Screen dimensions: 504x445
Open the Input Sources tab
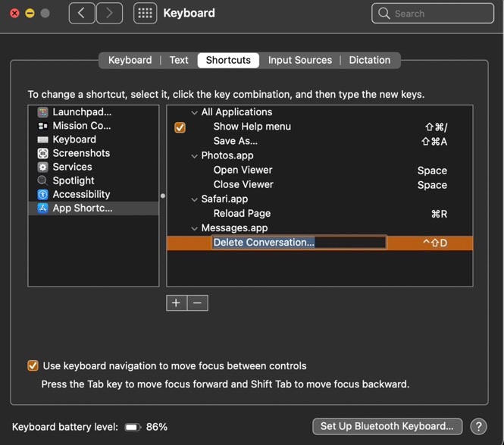300,60
